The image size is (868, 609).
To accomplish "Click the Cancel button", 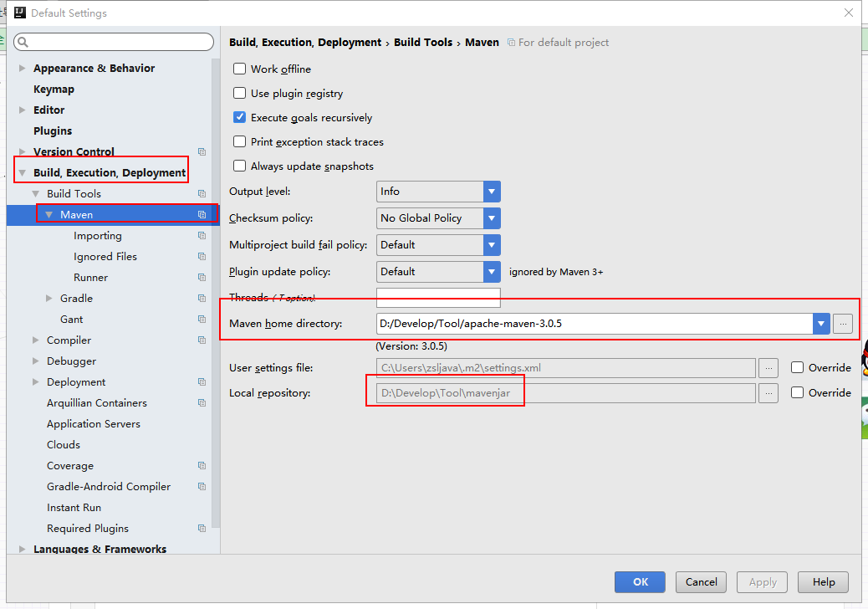I will click(701, 582).
